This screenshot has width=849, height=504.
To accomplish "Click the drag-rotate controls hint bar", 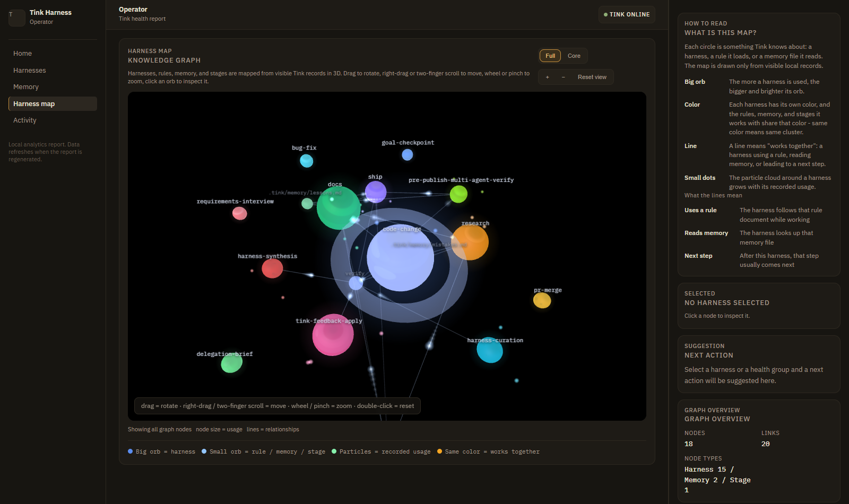I will [278, 406].
